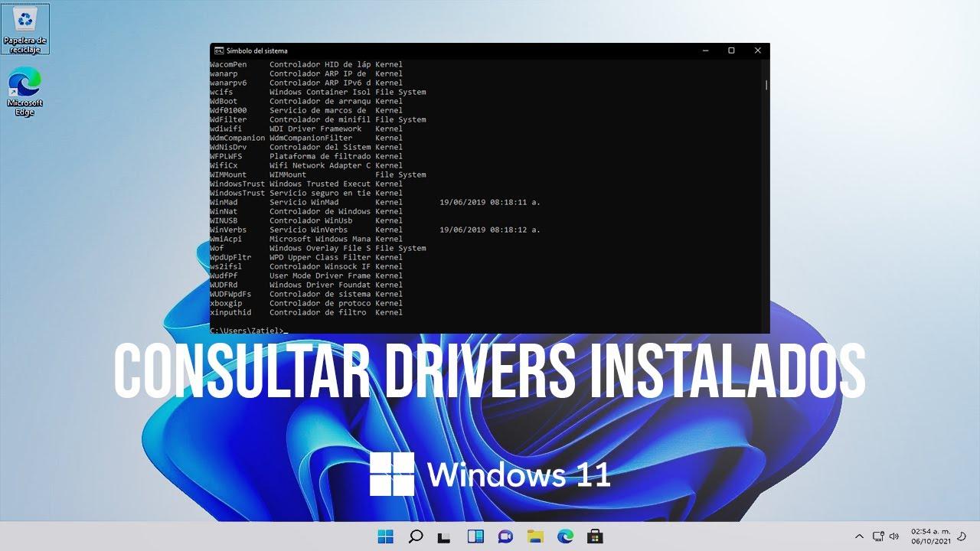Open the Widgets panel
980x551 pixels.
click(475, 536)
